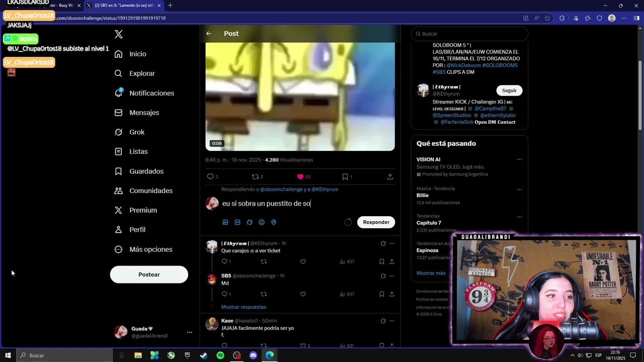The height and width of the screenshot is (362, 644).
Task: Switch to the Busy Works browser tab
Action: tap(63, 6)
